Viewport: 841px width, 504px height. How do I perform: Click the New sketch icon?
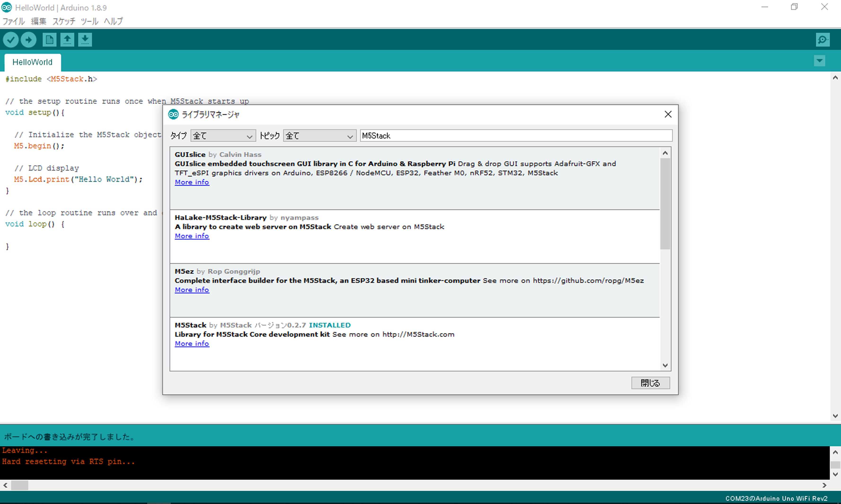tap(49, 40)
